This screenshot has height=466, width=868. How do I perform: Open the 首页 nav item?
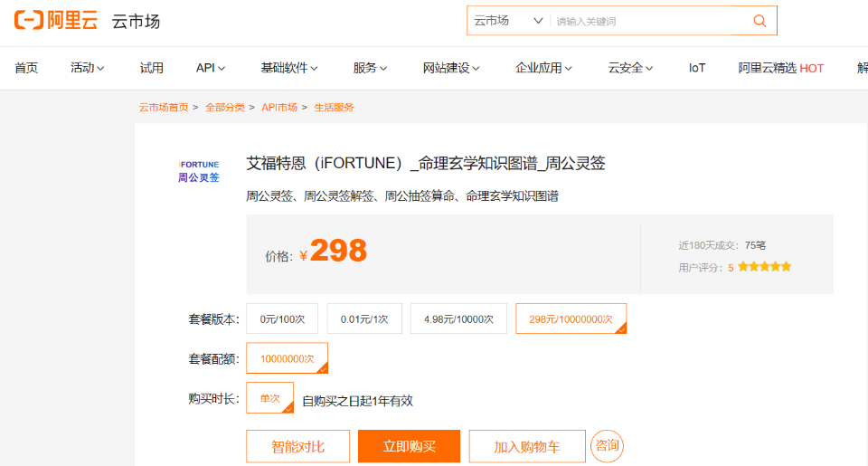pyautogui.click(x=26, y=68)
